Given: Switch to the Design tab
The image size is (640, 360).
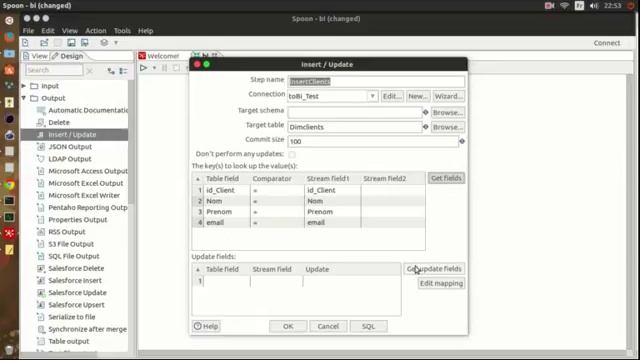Looking at the screenshot, I should pyautogui.click(x=68, y=56).
